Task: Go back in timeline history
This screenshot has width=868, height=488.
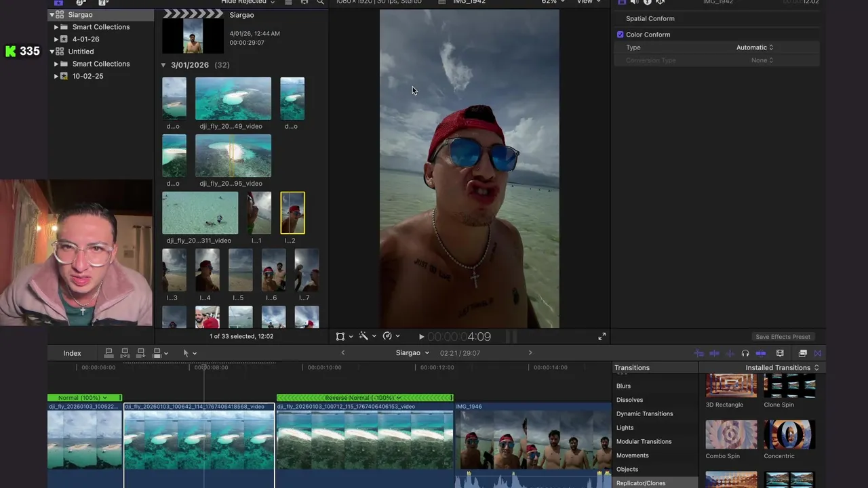Action: pyautogui.click(x=342, y=352)
